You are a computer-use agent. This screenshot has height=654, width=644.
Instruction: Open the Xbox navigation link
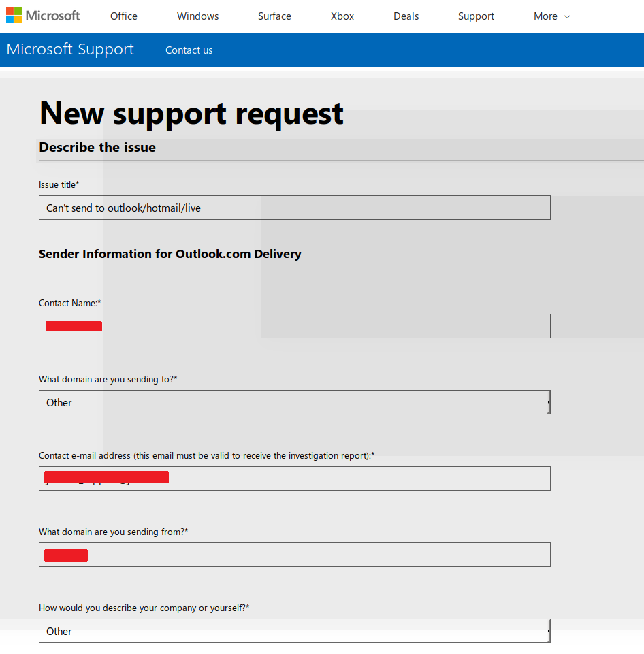342,16
